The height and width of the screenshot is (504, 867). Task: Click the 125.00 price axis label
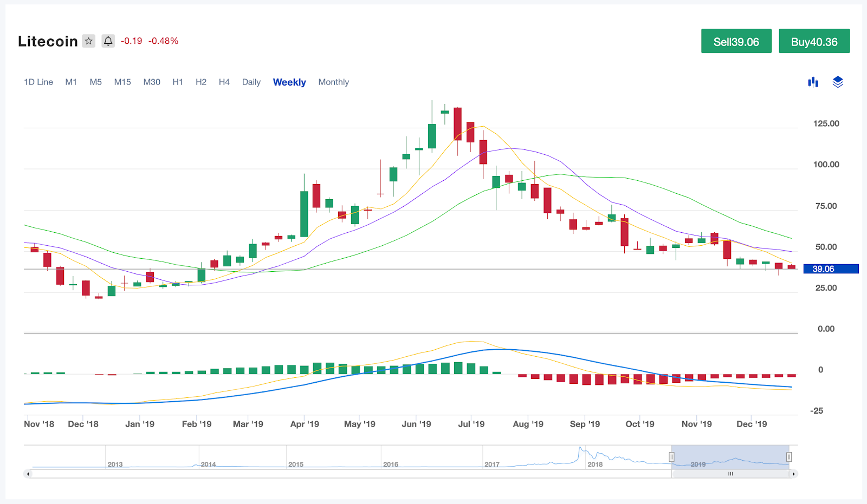click(x=826, y=123)
